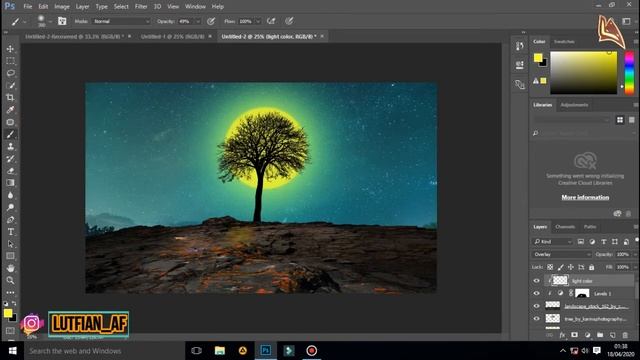Switch to Untitled-1 document tab

coord(173,36)
